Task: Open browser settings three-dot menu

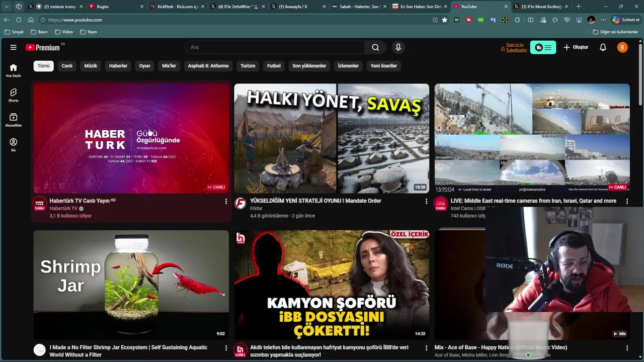Action: pyautogui.click(x=603, y=20)
